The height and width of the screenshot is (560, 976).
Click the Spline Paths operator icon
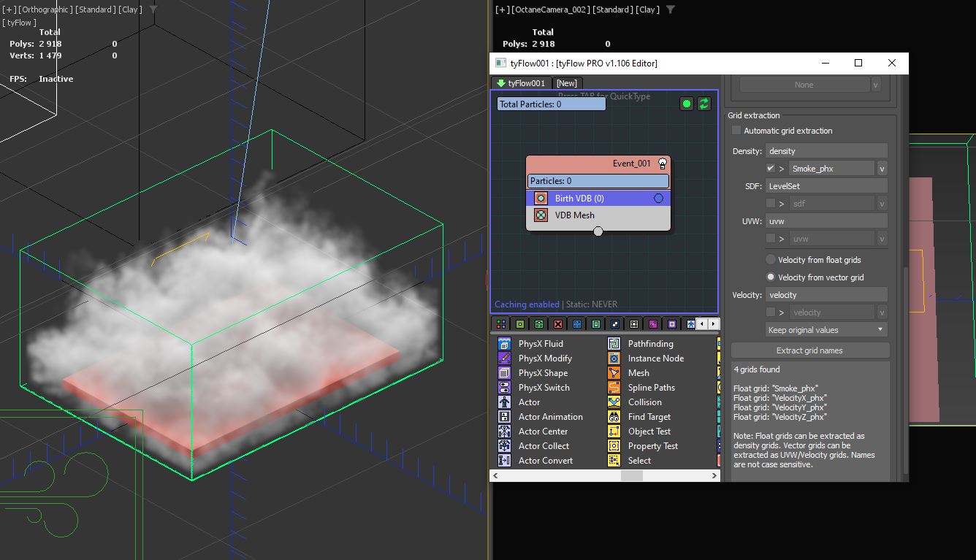614,388
